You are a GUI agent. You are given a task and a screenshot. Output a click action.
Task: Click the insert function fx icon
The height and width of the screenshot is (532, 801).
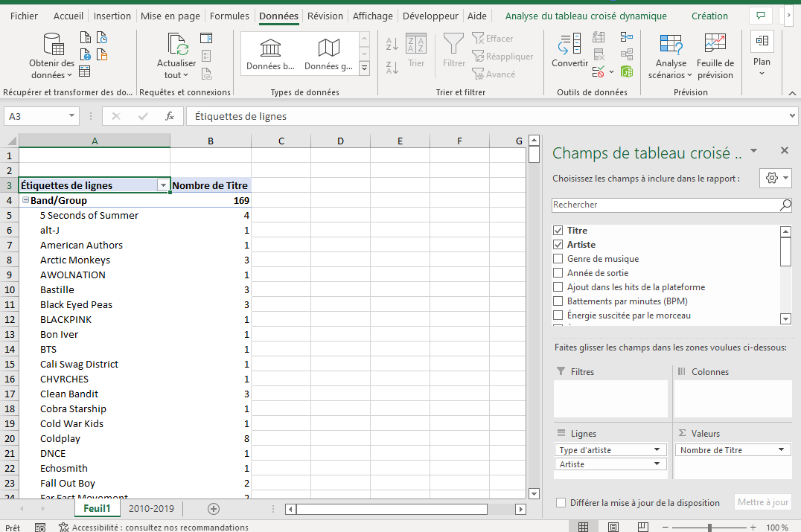click(170, 116)
